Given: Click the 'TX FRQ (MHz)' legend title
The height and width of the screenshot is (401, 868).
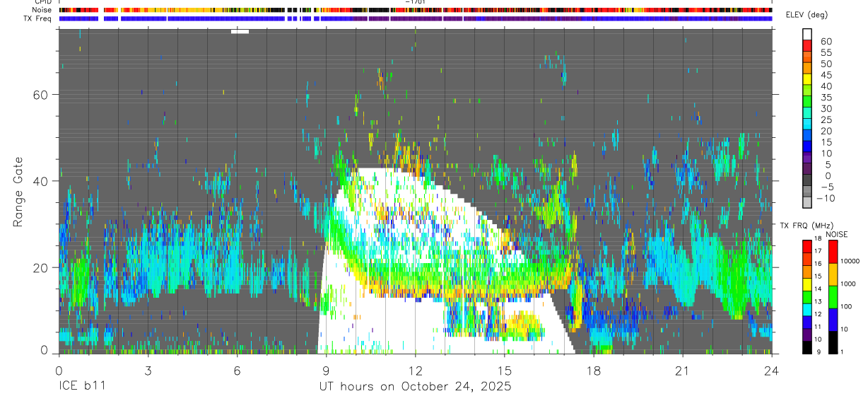Looking at the screenshot, I should 807,225.
